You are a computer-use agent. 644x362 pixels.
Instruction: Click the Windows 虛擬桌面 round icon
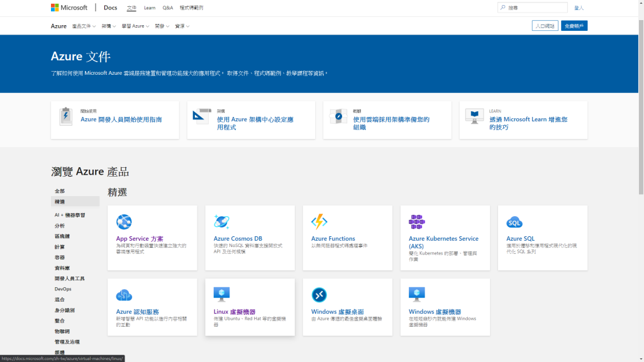click(x=319, y=295)
